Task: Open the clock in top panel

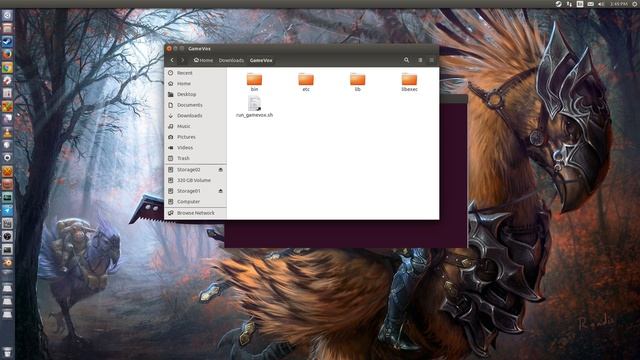Action: (618, 4)
